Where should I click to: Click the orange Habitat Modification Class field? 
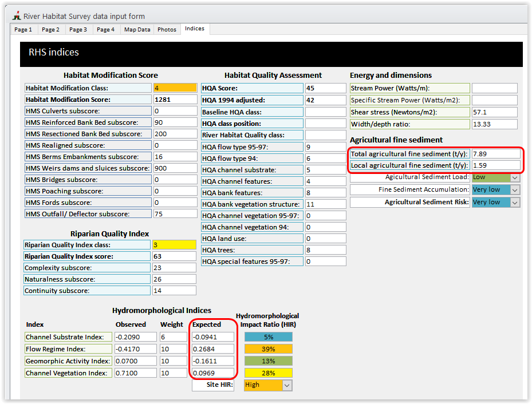click(x=175, y=88)
